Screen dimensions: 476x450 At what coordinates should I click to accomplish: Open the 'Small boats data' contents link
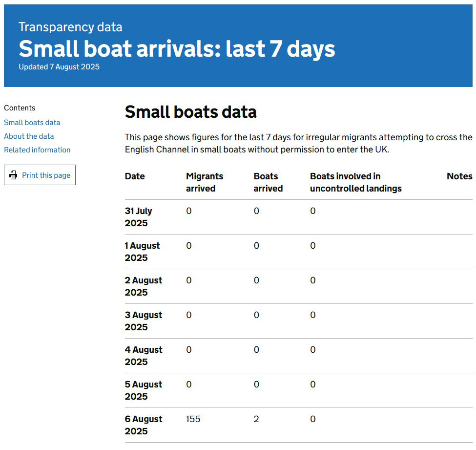(32, 123)
